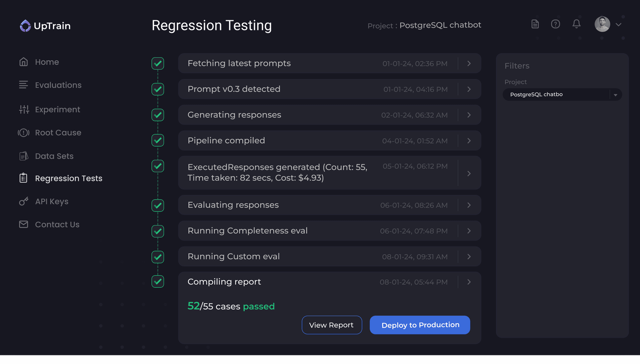The height and width of the screenshot is (364, 640).
Task: Toggle the checkmark for Fetching latest prompts
Action: pyautogui.click(x=157, y=63)
